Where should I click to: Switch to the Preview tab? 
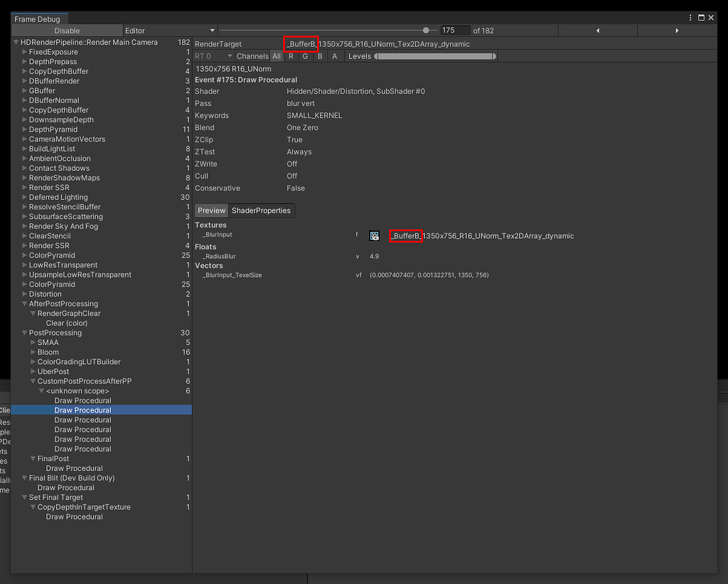[211, 210]
